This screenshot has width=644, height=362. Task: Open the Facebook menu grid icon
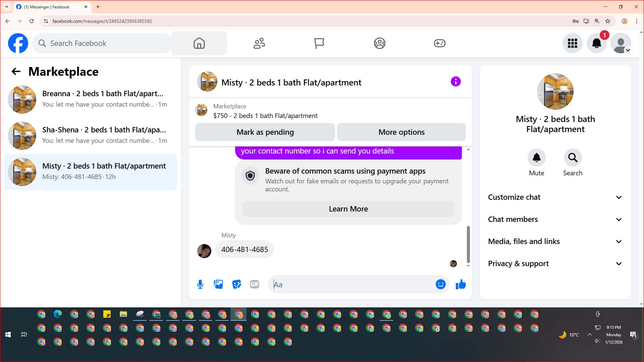coord(572,43)
